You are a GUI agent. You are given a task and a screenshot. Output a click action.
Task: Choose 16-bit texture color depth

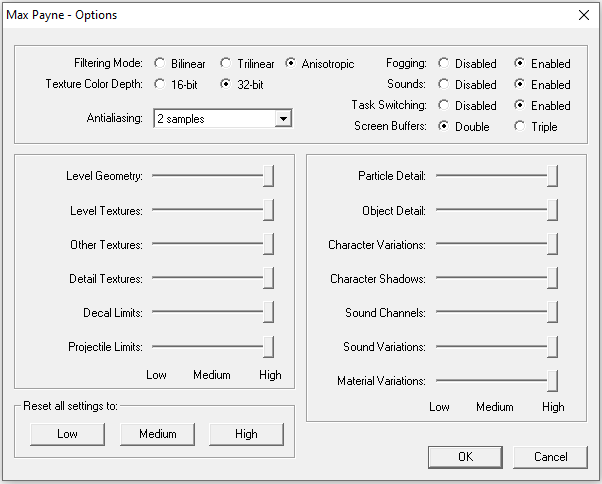[160, 84]
